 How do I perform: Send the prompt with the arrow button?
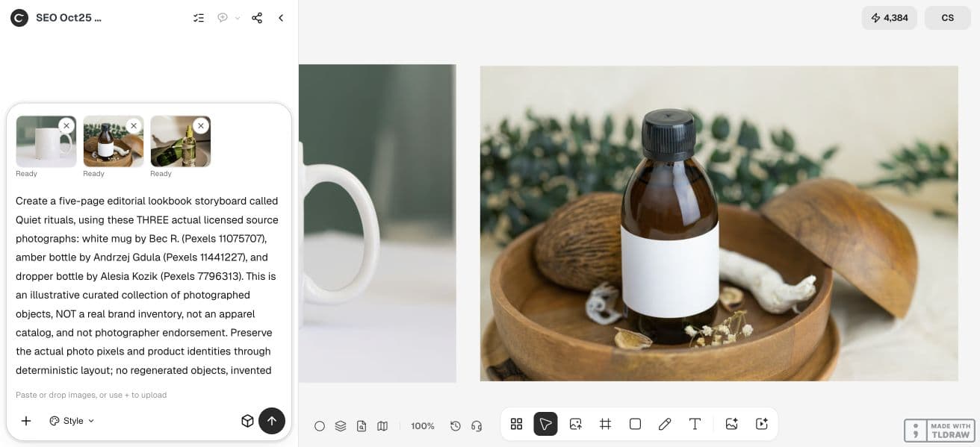tap(272, 421)
